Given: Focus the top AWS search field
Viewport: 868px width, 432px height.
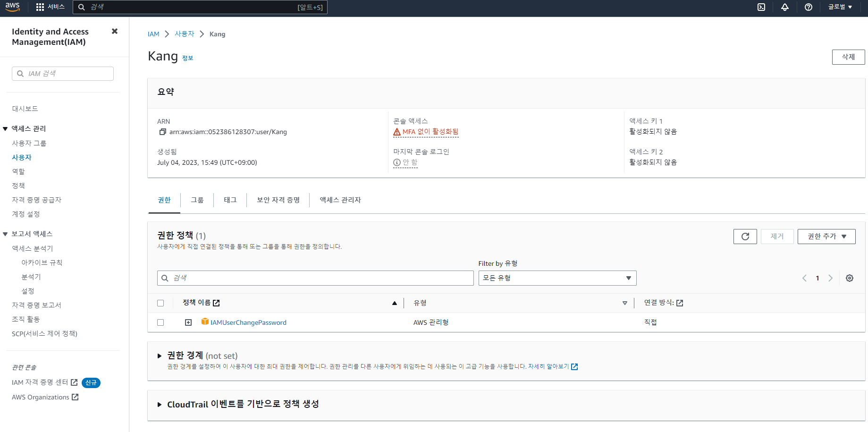Looking at the screenshot, I should point(200,7).
